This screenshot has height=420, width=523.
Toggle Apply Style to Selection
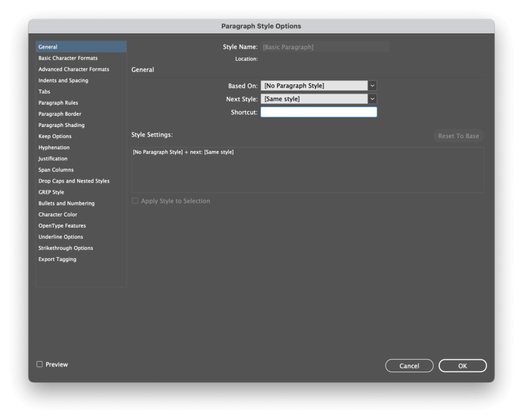coord(135,201)
